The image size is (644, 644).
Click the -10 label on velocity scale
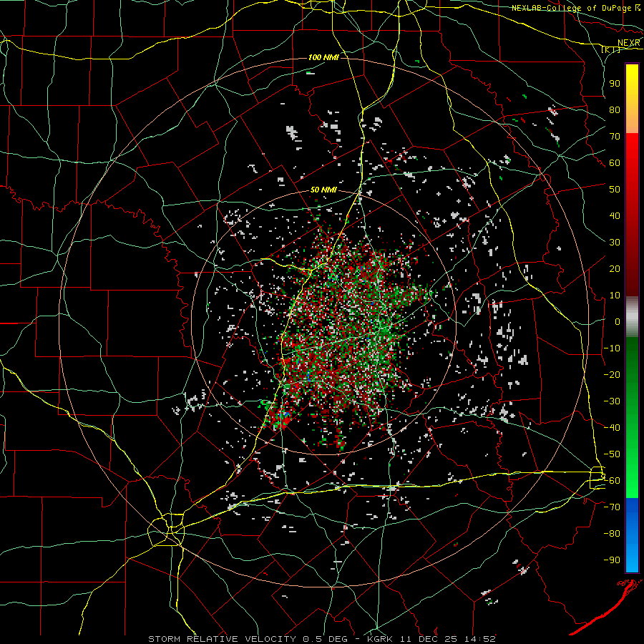point(612,348)
